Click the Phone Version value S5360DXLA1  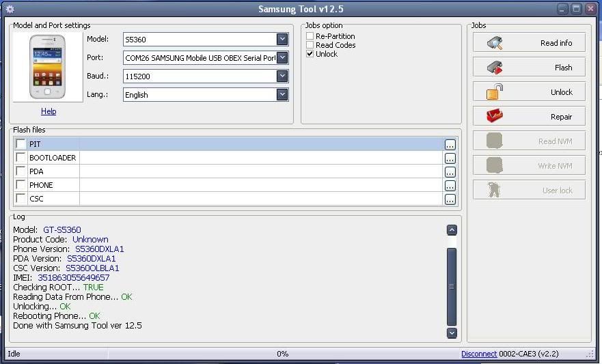pyautogui.click(x=100, y=249)
